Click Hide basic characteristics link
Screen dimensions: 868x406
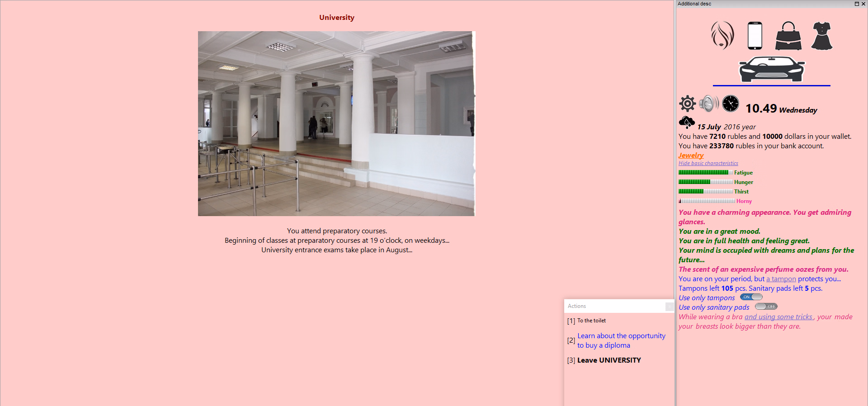coord(708,163)
